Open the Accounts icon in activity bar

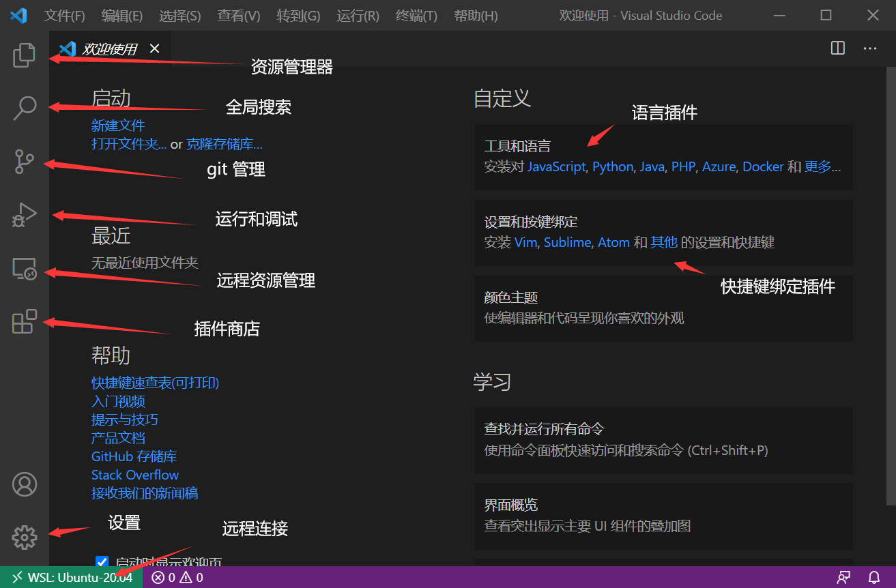pos(25,484)
